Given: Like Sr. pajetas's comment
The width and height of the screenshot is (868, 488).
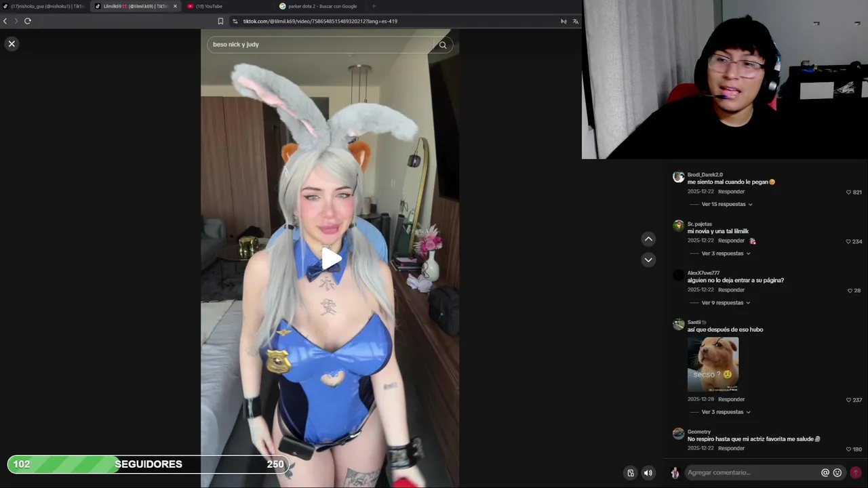Looking at the screenshot, I should (x=848, y=242).
